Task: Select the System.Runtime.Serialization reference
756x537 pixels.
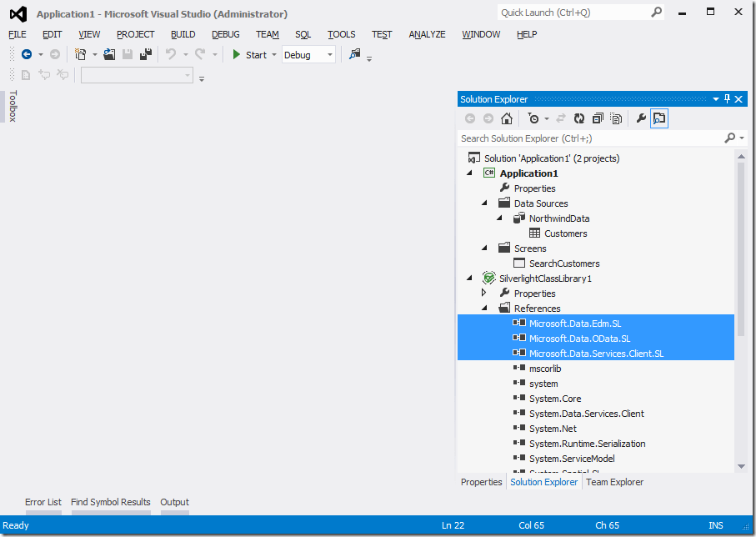Action: point(588,444)
